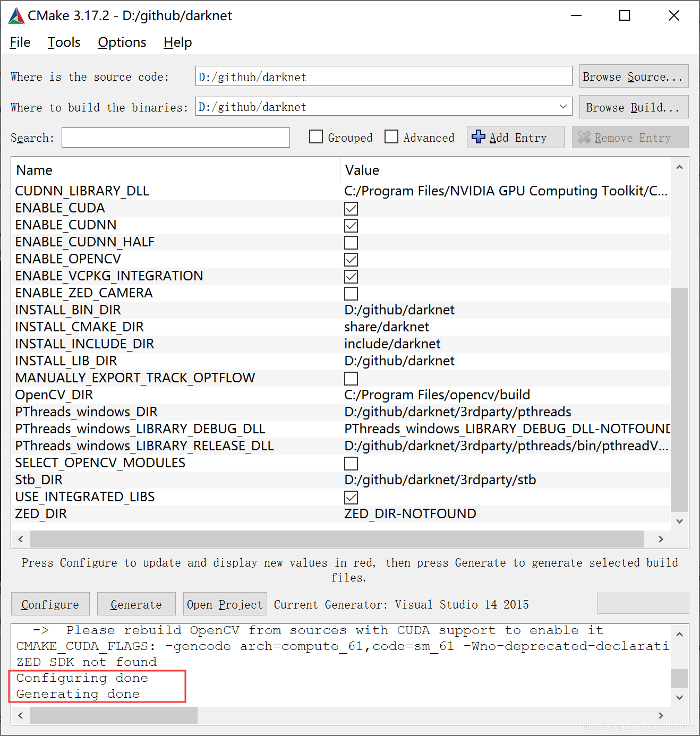
Task: Check MANUALLY_EXPORT_TRACK_OPTFLOW checkbox
Action: tap(351, 379)
